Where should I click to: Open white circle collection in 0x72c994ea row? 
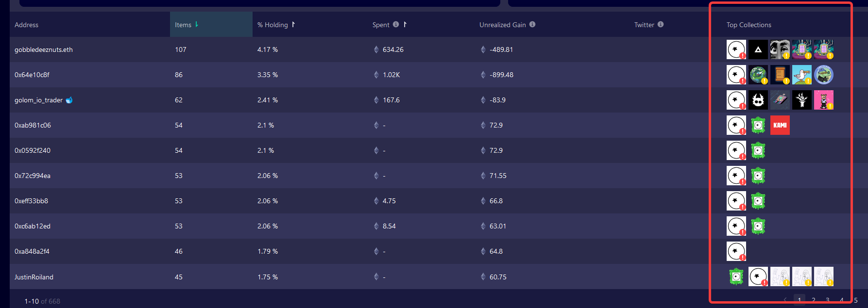(736, 176)
